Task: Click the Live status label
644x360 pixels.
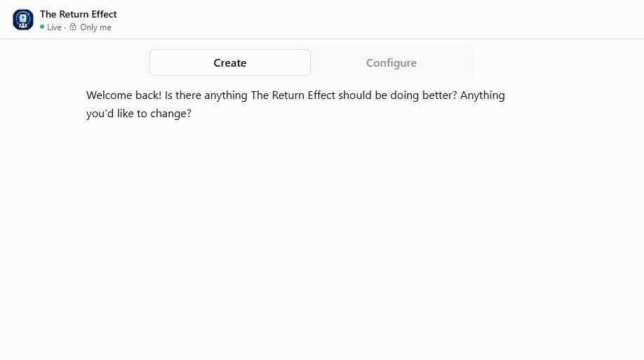Action: click(x=54, y=27)
